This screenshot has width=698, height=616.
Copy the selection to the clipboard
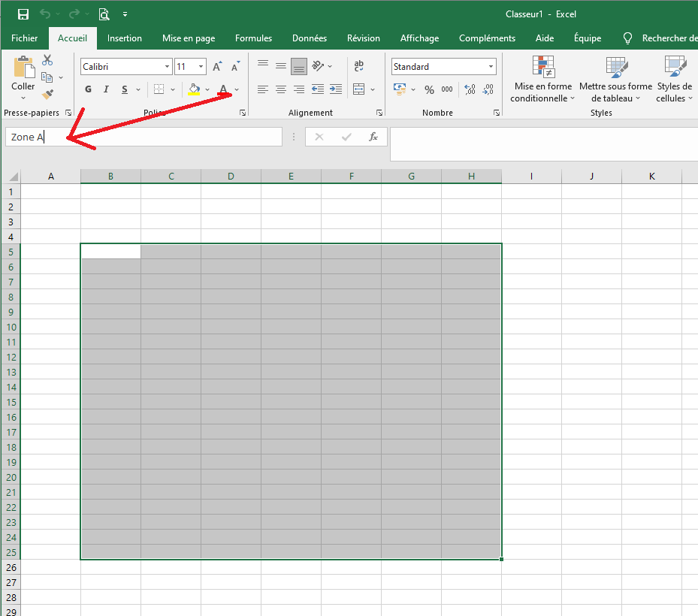tap(47, 77)
